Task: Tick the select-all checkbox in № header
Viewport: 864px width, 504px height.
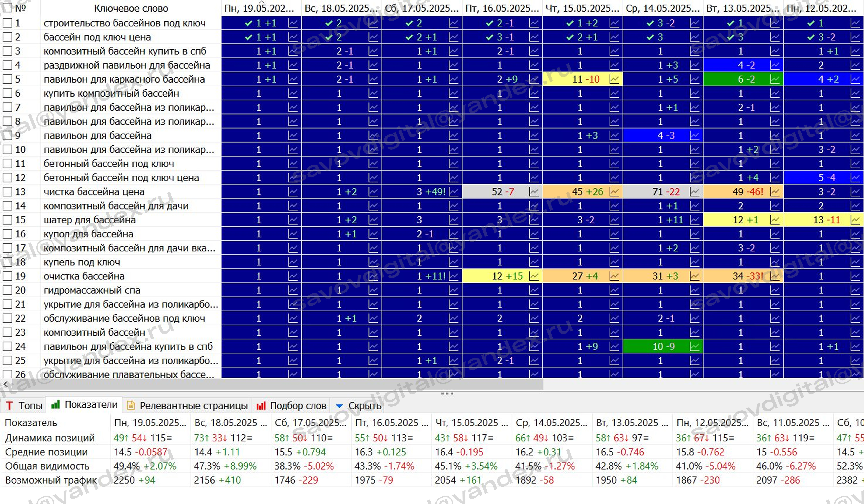Action: coord(7,8)
